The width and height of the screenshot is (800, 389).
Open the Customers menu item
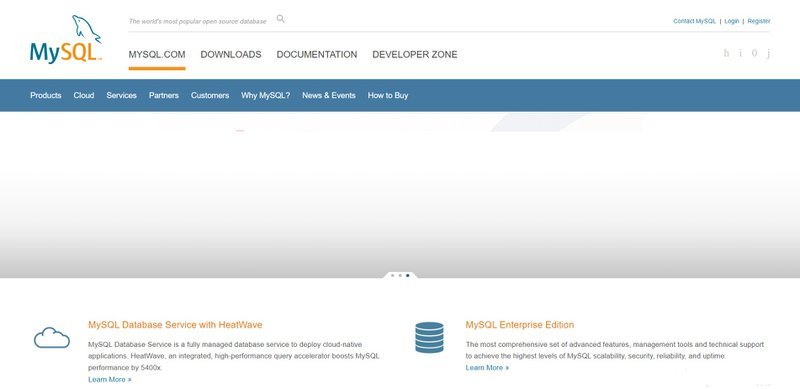tap(210, 95)
